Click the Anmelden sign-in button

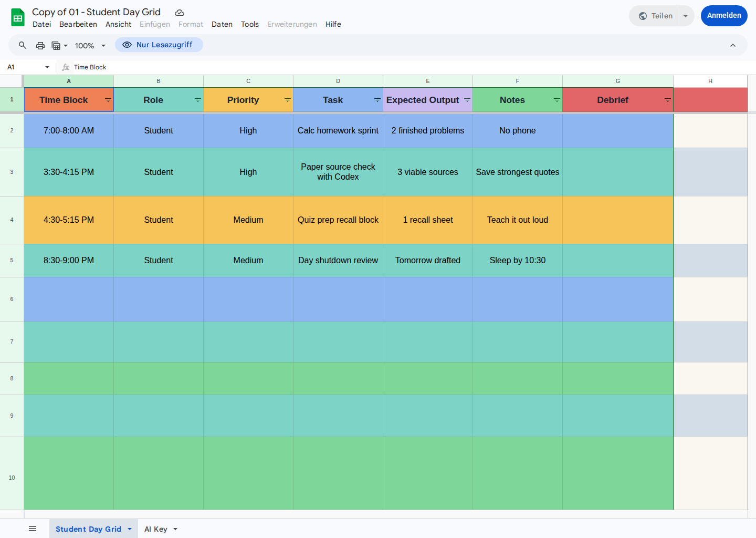(723, 16)
